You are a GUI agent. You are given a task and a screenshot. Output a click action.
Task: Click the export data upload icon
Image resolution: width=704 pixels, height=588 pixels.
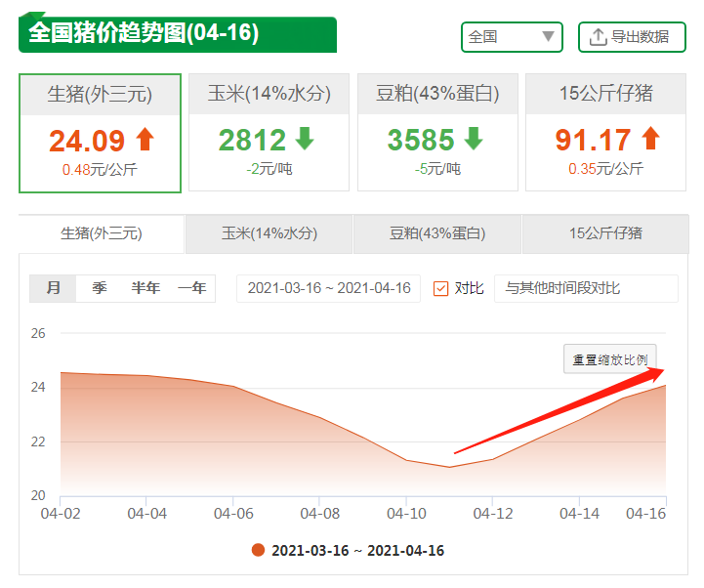click(598, 37)
